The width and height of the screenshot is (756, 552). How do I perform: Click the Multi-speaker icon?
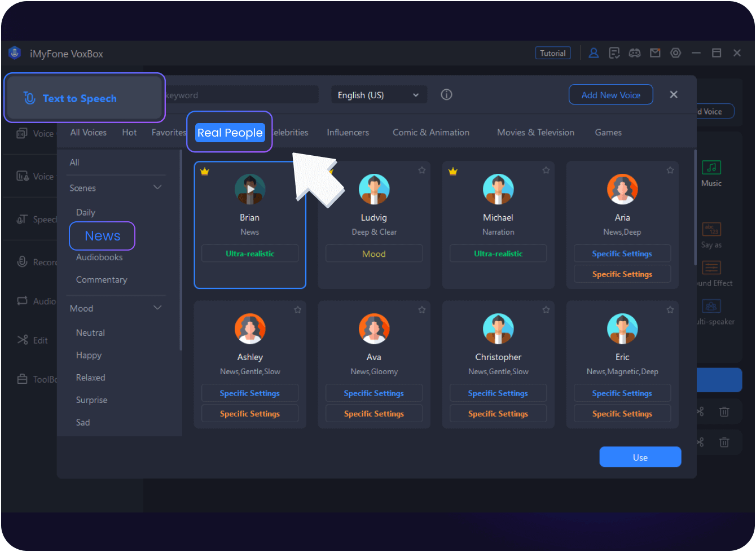coord(711,306)
